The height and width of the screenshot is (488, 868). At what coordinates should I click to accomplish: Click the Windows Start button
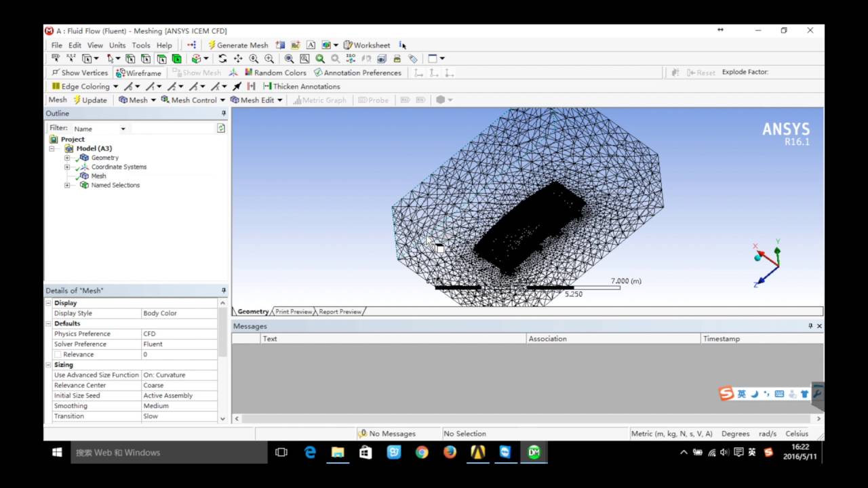(x=57, y=452)
